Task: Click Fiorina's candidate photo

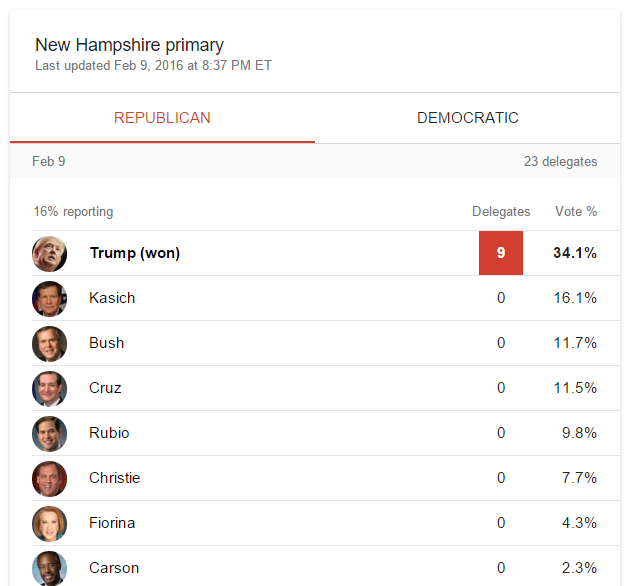Action: click(x=50, y=523)
